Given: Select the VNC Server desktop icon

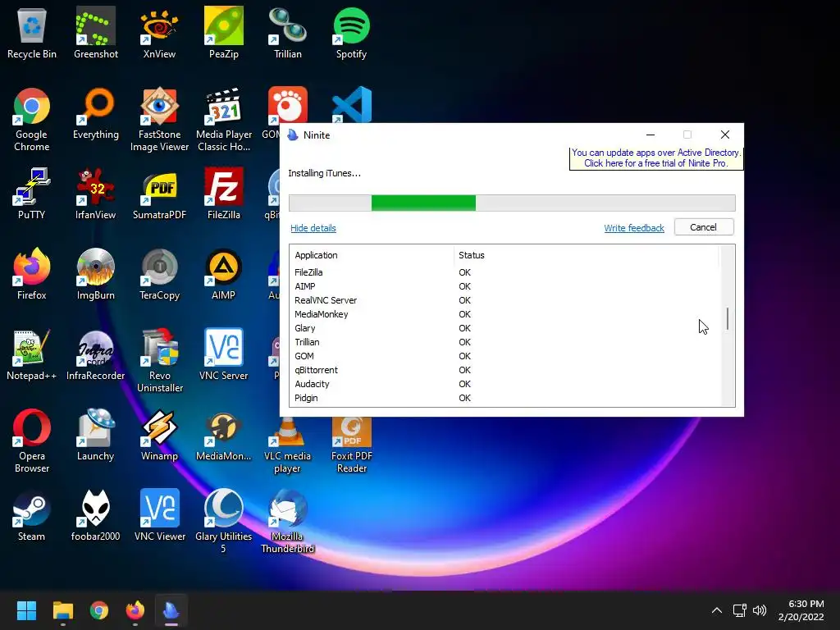Looking at the screenshot, I should (x=223, y=355).
